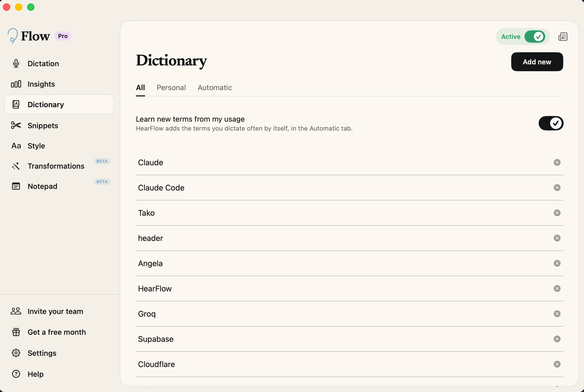The image size is (584, 392).
Task: Open the news panel icon beside Active
Action: pyautogui.click(x=563, y=37)
